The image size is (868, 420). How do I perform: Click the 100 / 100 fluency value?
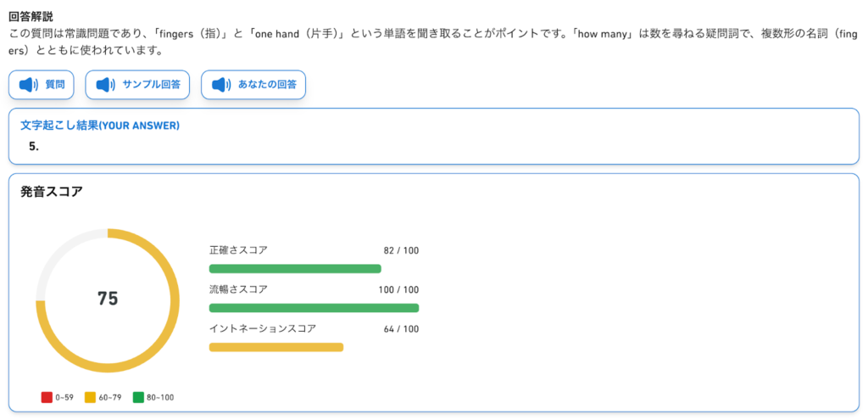(398, 290)
